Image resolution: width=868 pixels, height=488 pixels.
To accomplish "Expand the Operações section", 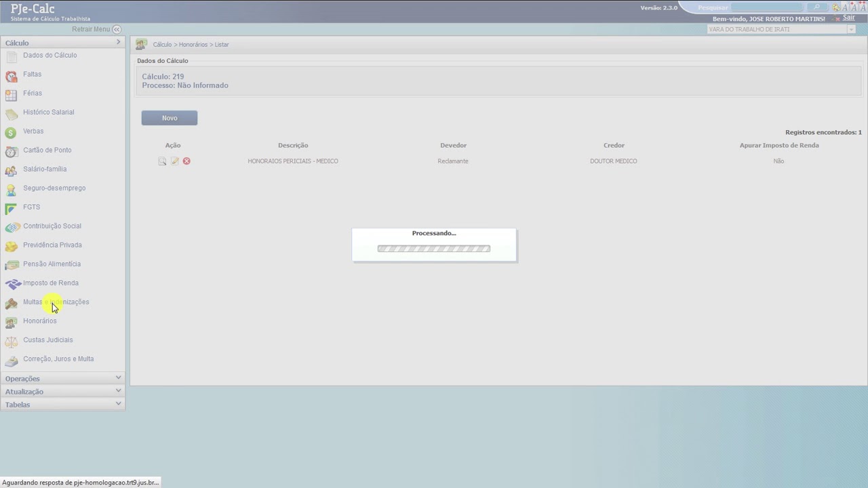I will point(62,378).
